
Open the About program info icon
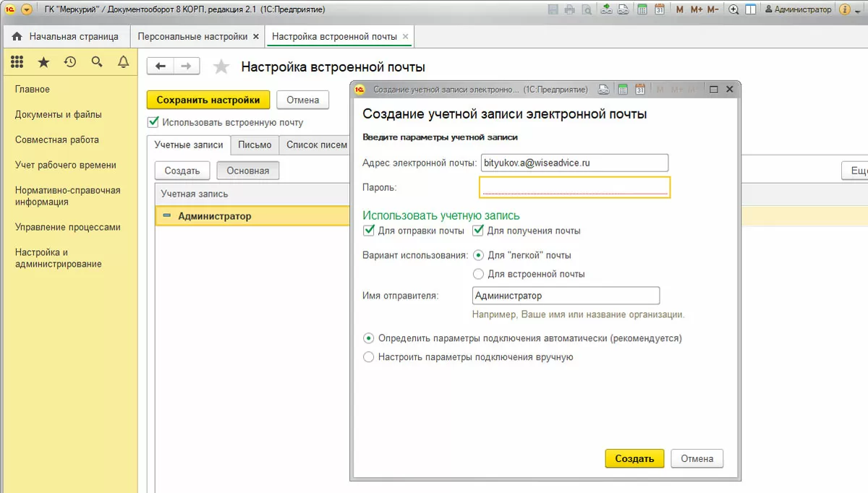pos(844,10)
